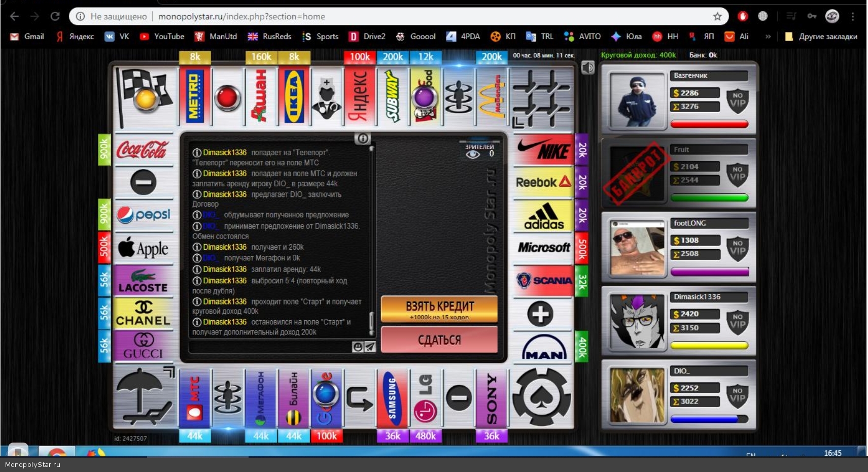
Task: Select the McDonald's board cell
Action: point(492,96)
